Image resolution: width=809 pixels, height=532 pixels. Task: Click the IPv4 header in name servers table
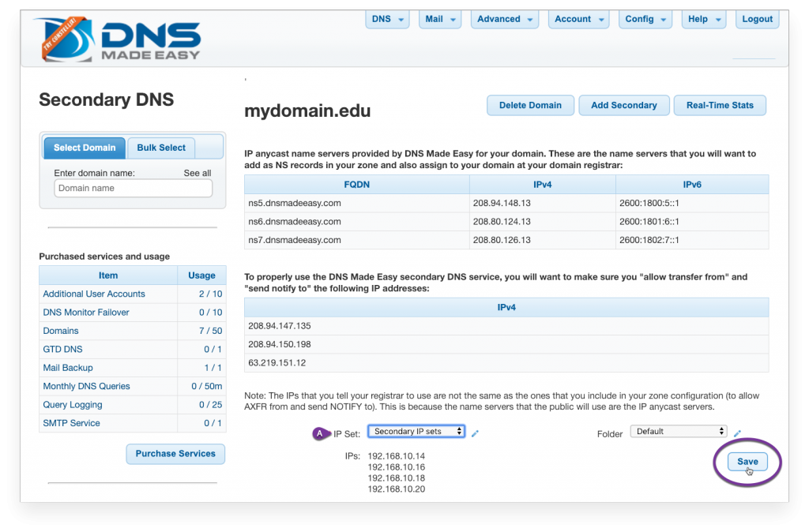point(542,185)
